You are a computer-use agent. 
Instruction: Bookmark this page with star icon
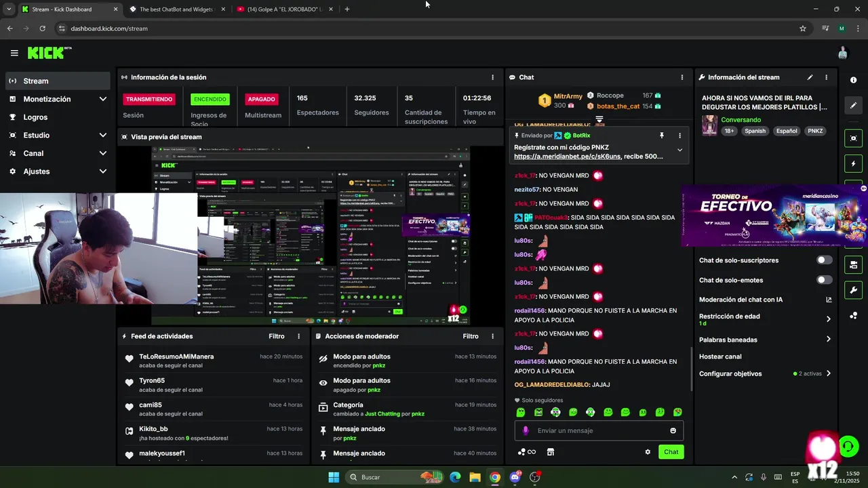coord(803,28)
